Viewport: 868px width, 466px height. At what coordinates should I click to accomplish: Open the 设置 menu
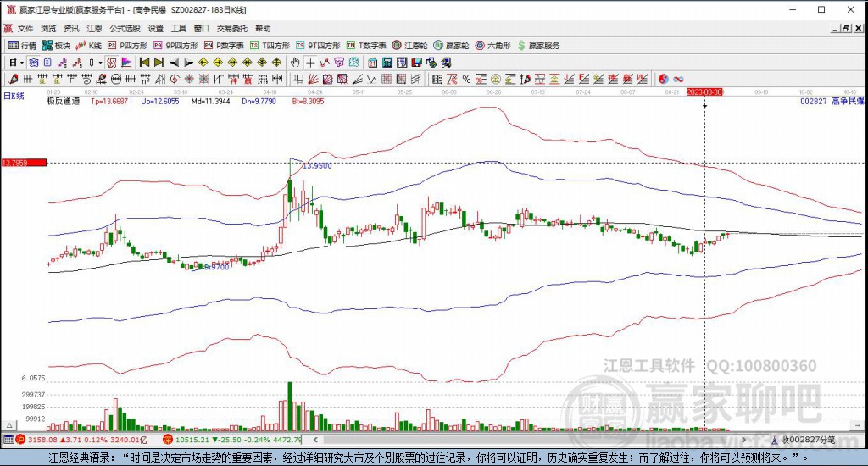(156, 28)
